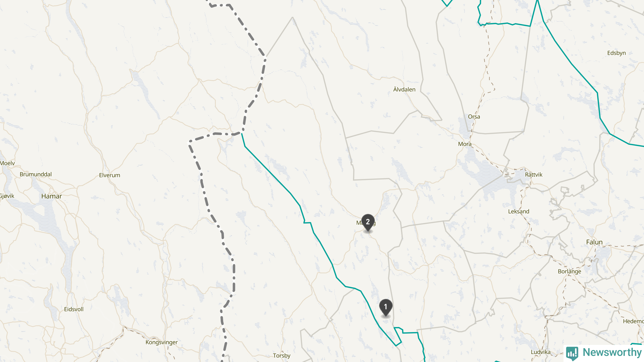The image size is (644, 362).
Task: Click the Brumunddal town label
Action: pyautogui.click(x=36, y=174)
